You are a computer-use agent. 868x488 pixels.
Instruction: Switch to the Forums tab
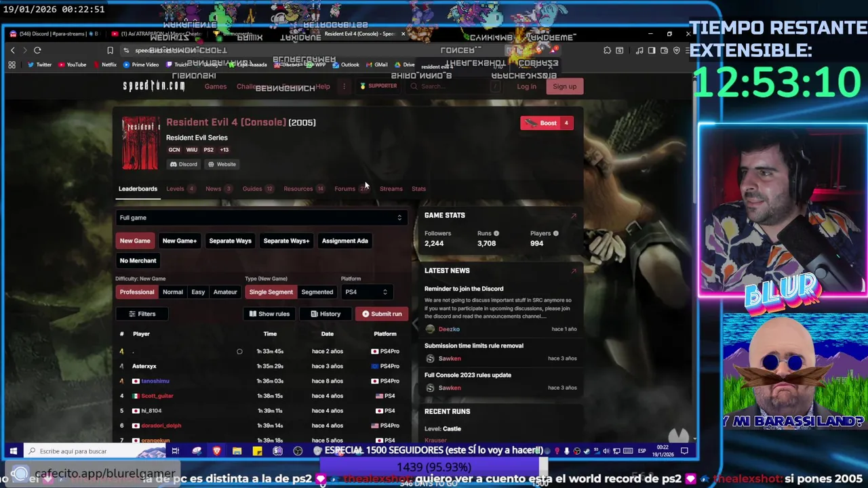(351, 189)
